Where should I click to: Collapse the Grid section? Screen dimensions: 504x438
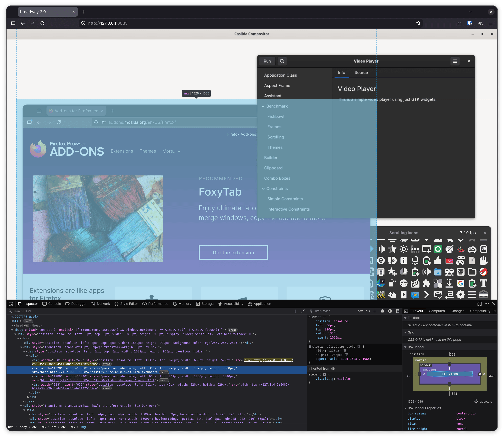click(x=405, y=333)
